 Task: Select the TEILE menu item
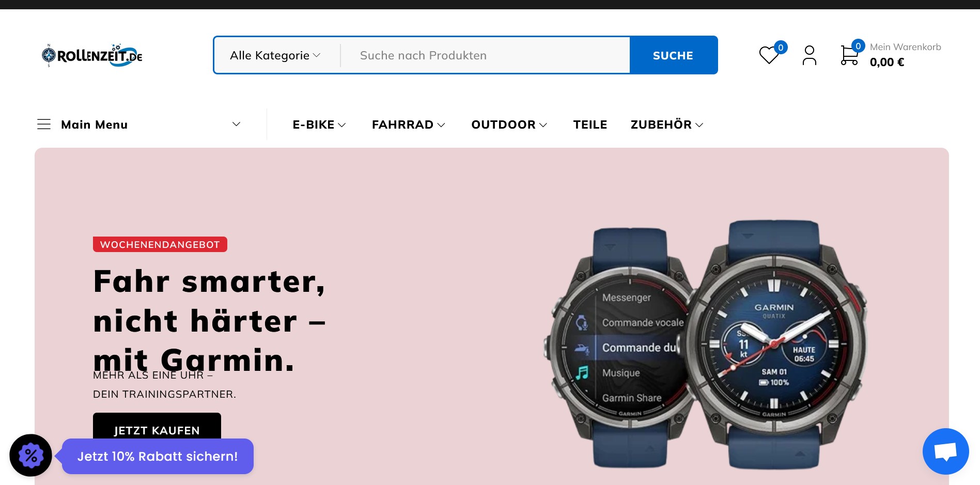590,124
